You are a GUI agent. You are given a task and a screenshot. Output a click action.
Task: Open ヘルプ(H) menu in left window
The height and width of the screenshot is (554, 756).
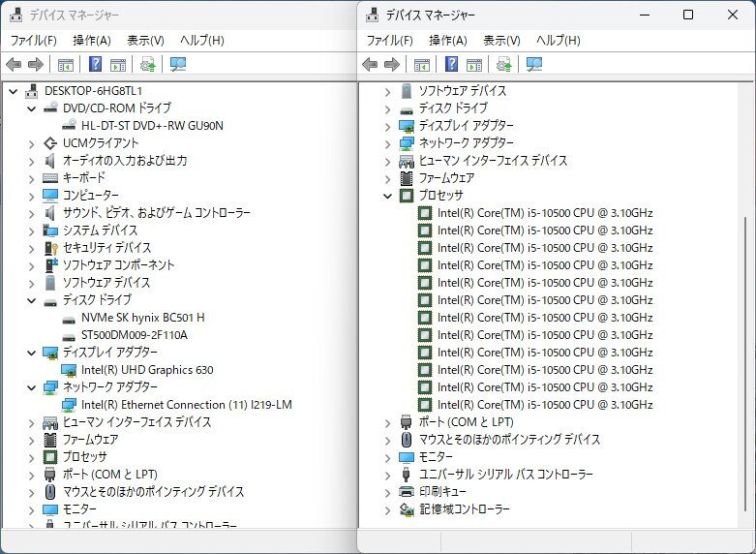pyautogui.click(x=202, y=41)
